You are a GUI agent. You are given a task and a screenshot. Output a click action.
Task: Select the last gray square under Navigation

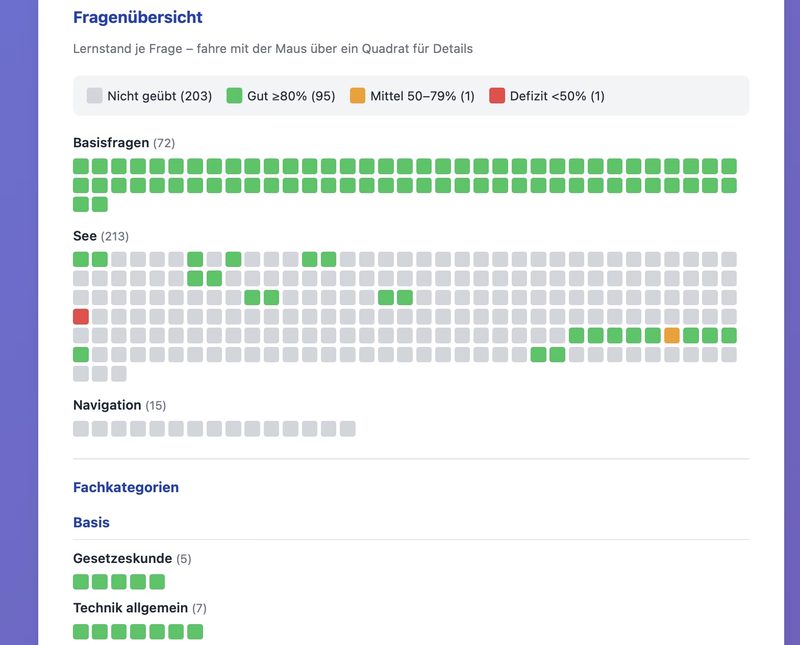(x=347, y=429)
